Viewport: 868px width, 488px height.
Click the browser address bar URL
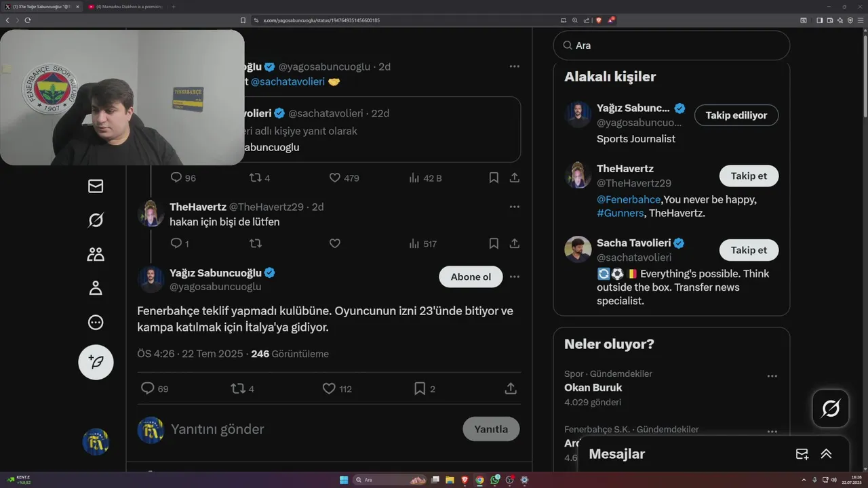coord(321,20)
